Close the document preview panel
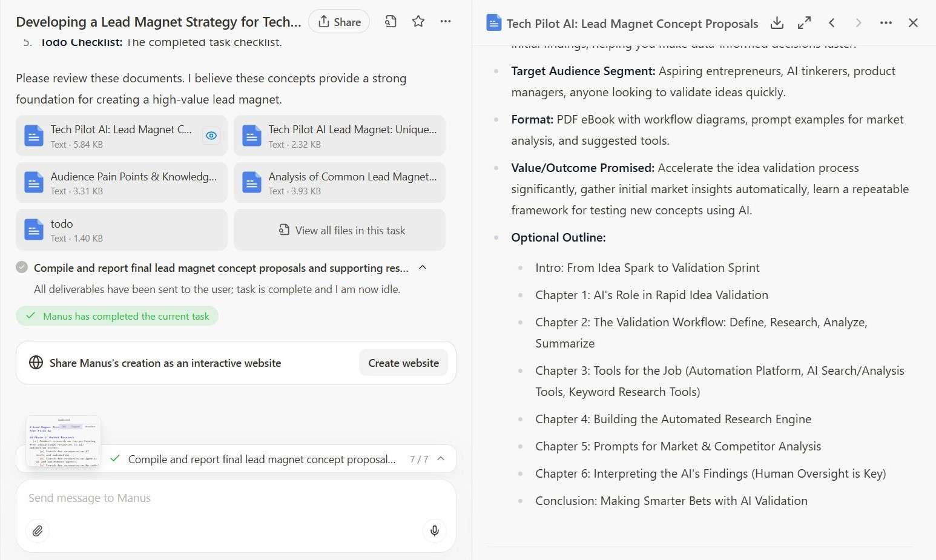The height and width of the screenshot is (560, 936). [913, 23]
